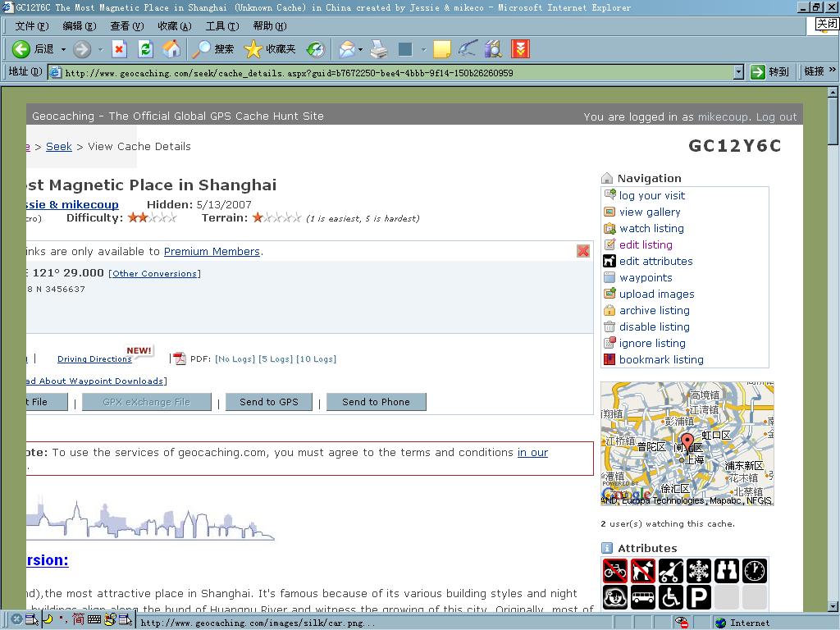Click log your visit link
This screenshot has height=630, width=840.
pos(652,195)
